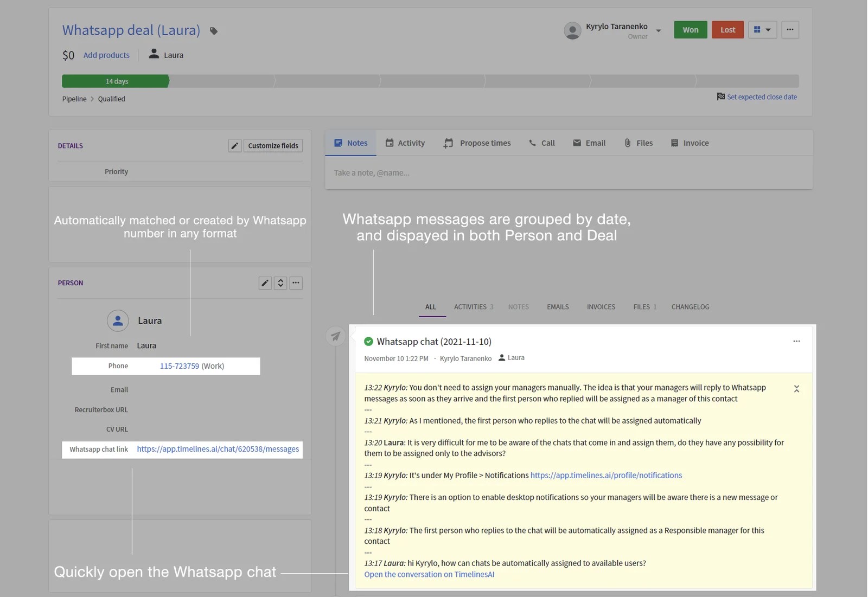
Task: Filter the feed by NOTES
Action: (519, 307)
